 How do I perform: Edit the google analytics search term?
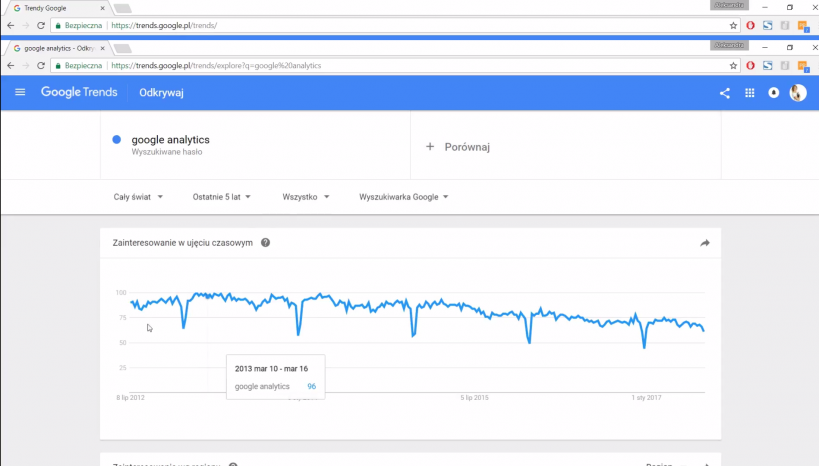click(x=170, y=139)
